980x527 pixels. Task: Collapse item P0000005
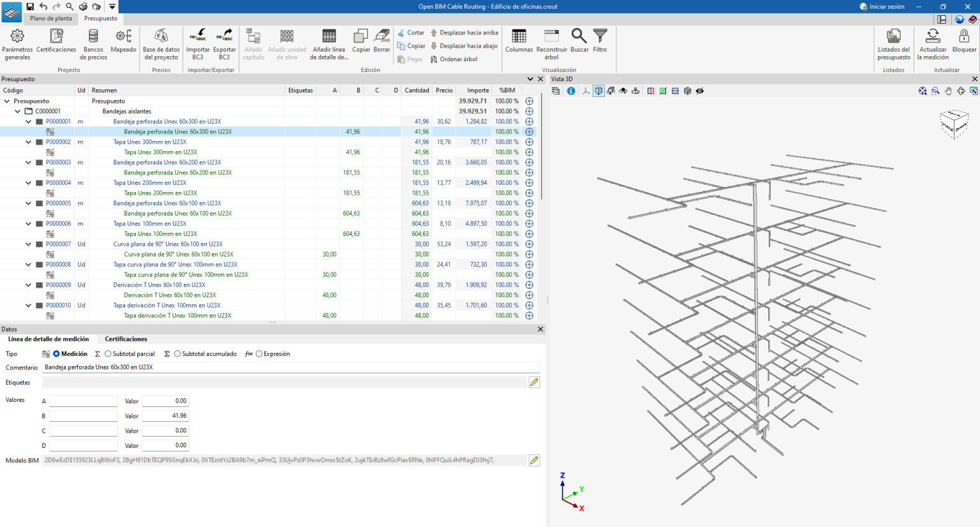(x=28, y=203)
